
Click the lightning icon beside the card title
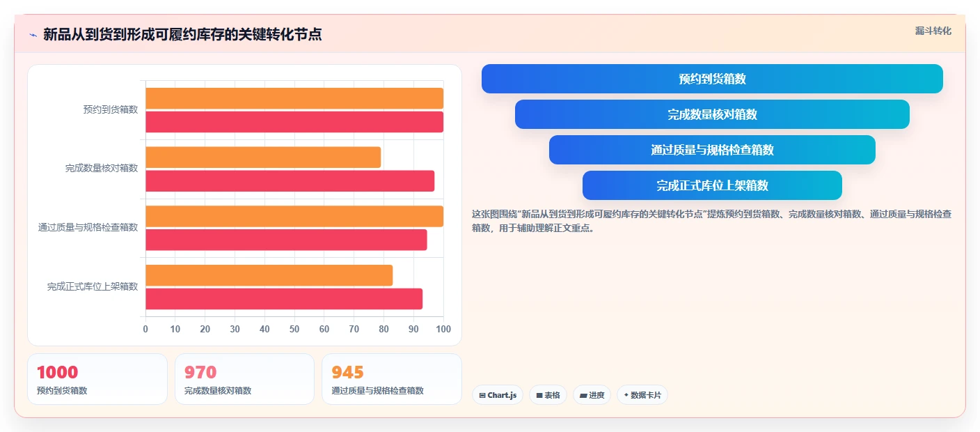pos(33,35)
